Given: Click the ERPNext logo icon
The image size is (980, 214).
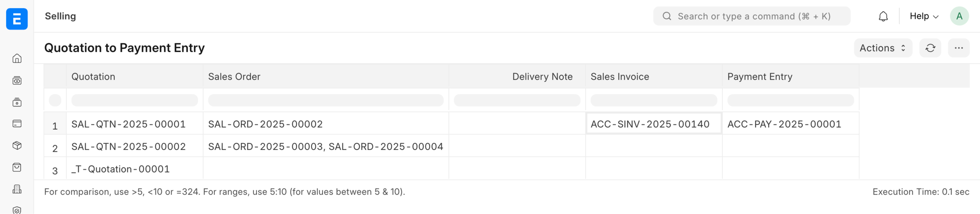Looking at the screenshot, I should (17, 19).
